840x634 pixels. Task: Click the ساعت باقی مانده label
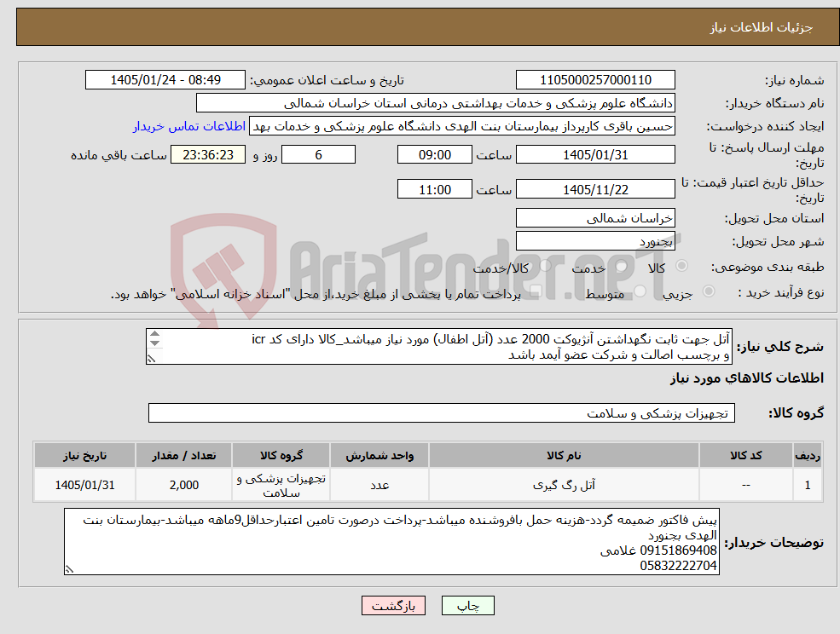tap(119, 155)
